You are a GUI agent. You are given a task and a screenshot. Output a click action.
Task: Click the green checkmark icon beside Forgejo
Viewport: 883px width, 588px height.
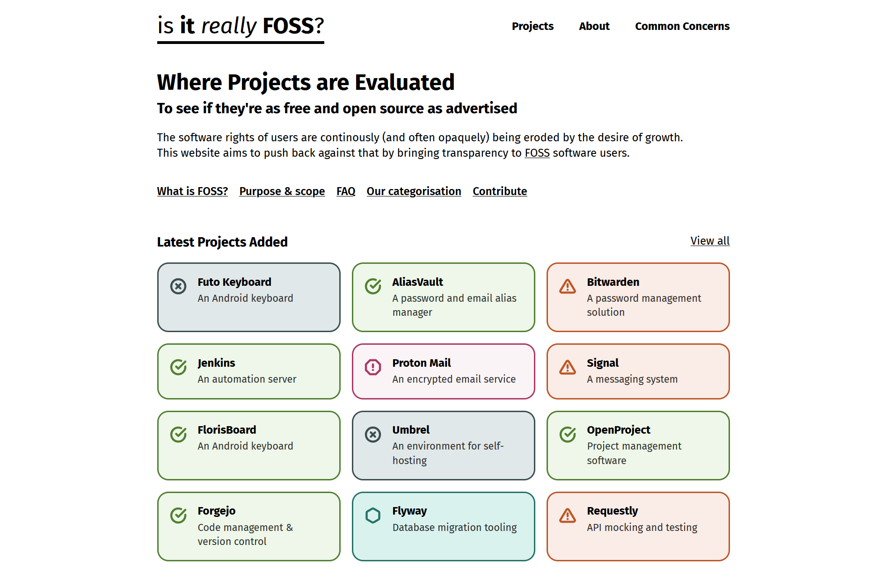click(178, 515)
